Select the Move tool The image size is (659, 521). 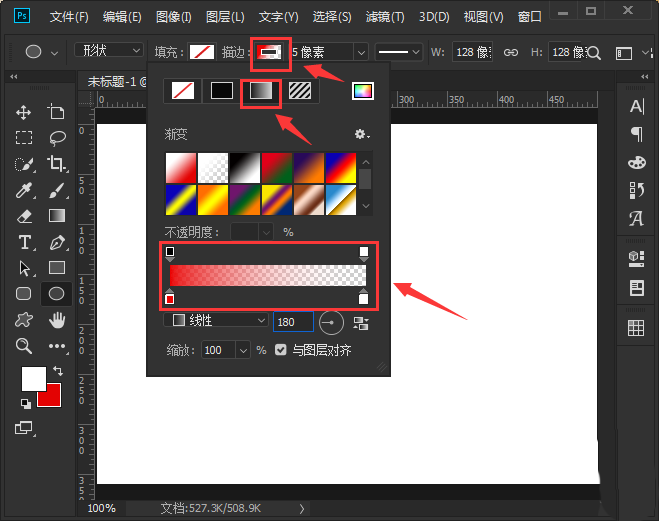[x=24, y=113]
